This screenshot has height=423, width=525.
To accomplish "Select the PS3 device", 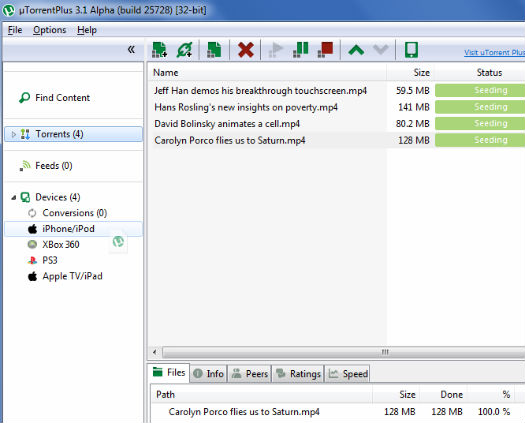I will pyautogui.click(x=50, y=260).
